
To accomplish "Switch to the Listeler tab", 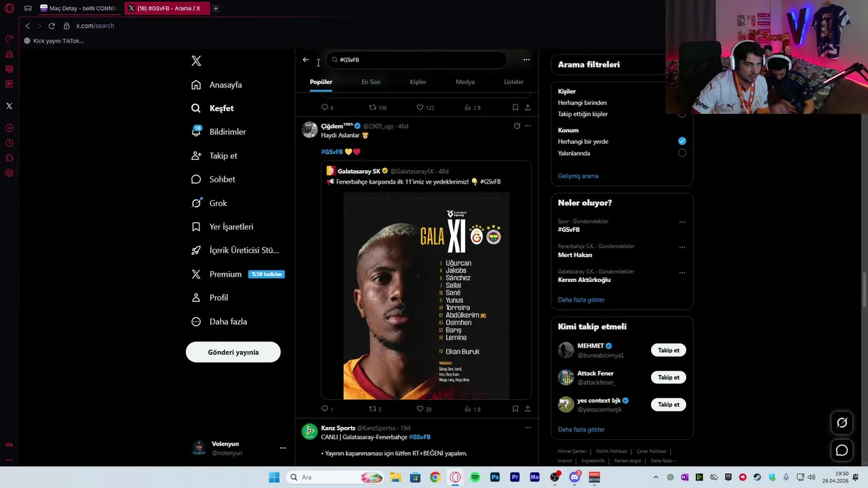I will [513, 82].
